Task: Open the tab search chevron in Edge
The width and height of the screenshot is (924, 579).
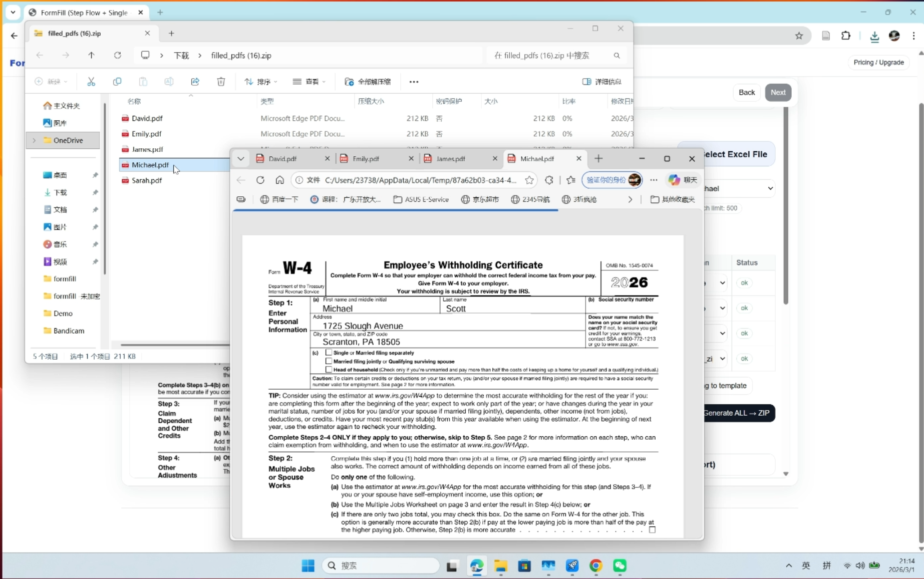Action: pyautogui.click(x=241, y=158)
